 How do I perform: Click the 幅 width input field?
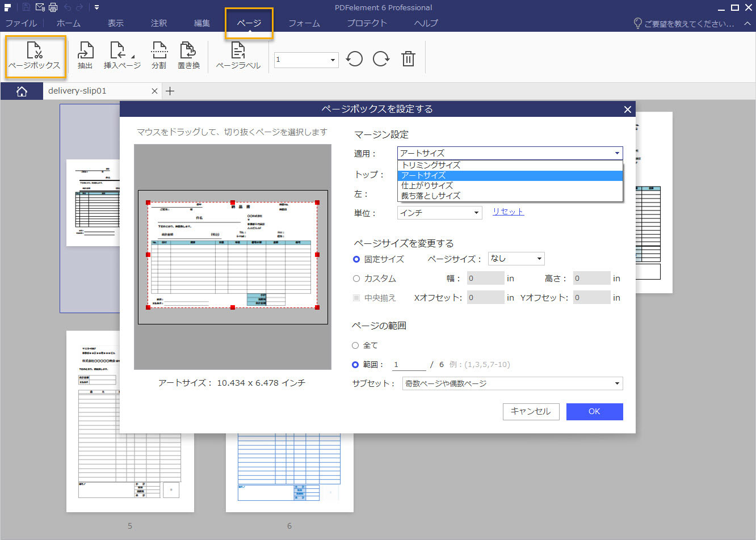(485, 279)
